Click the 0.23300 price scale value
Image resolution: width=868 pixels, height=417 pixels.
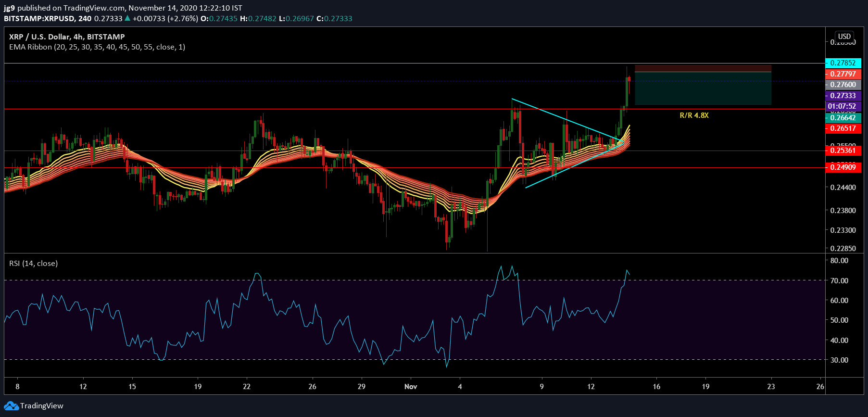[843, 230]
